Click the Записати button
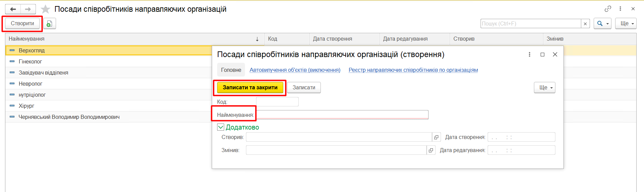Screen dimensions: 644x192 304,88
